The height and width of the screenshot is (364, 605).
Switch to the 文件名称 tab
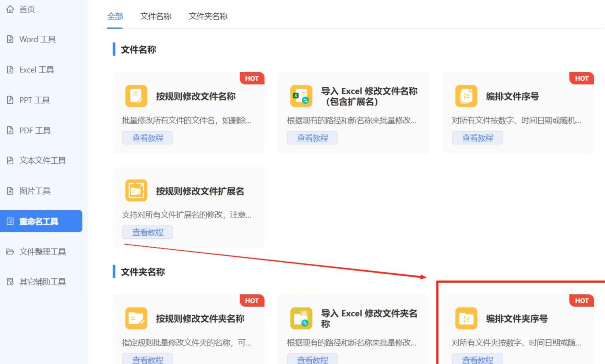pos(156,16)
